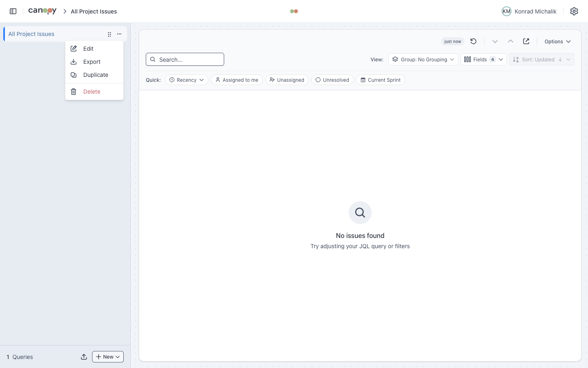This screenshot has height=368, width=588.
Task: Grab the drag handle beside All Project Issues
Action: 109,34
